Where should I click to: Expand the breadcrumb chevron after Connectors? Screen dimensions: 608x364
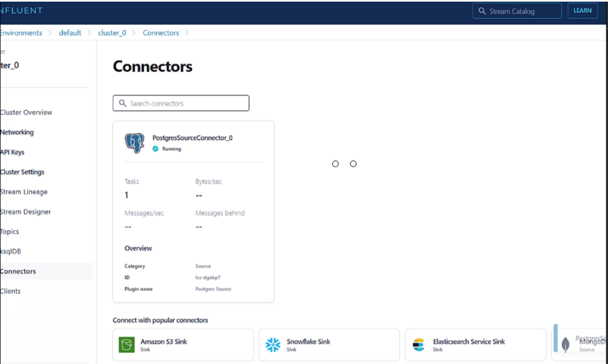click(x=186, y=33)
